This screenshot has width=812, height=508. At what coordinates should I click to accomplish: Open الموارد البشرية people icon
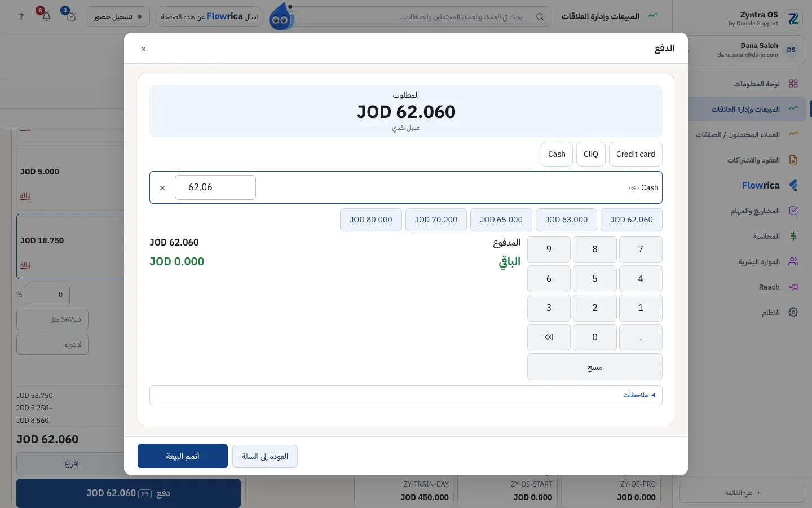[x=793, y=261]
